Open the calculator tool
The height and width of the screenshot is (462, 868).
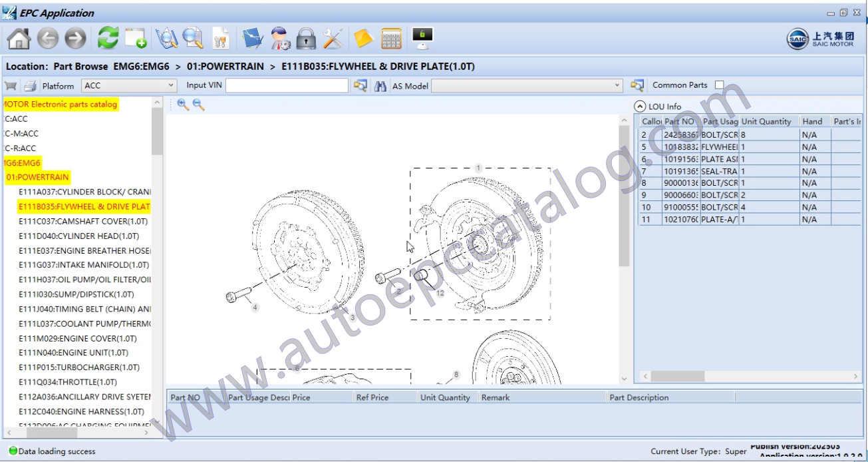point(391,39)
